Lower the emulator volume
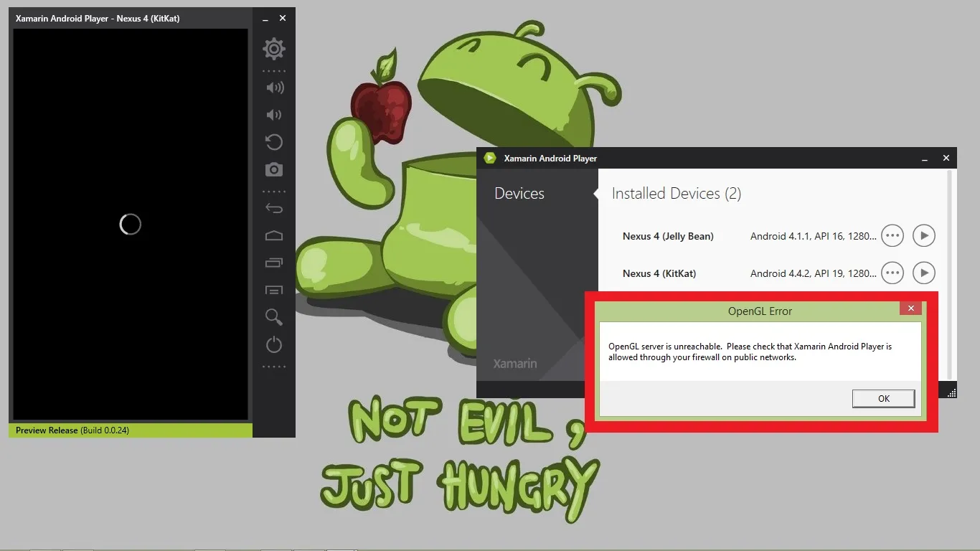Screen dimensions: 980x551 273,115
